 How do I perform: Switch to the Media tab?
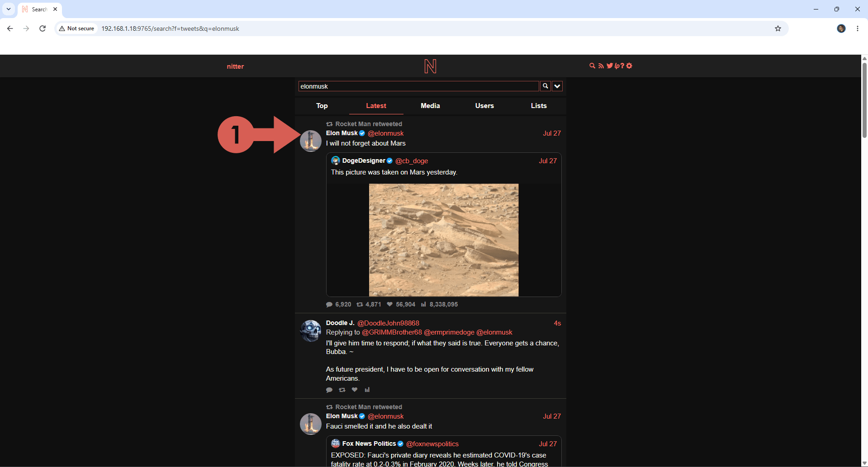(431, 106)
